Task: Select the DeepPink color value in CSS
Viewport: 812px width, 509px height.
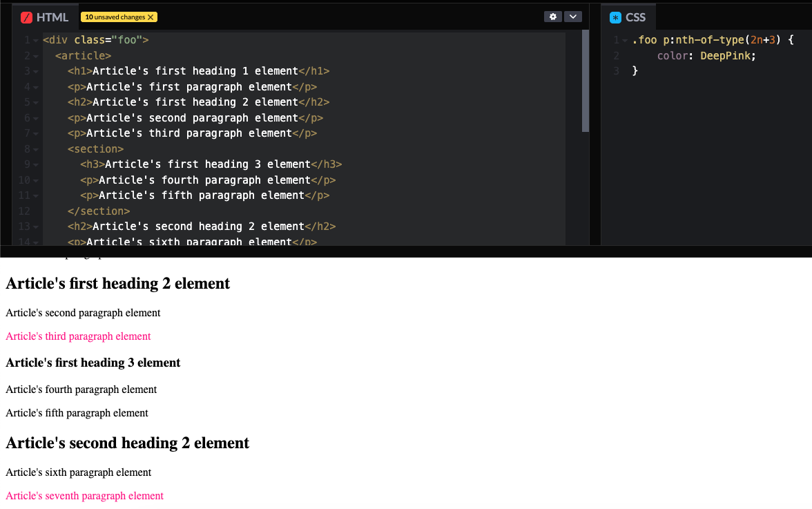Action: tap(726, 55)
